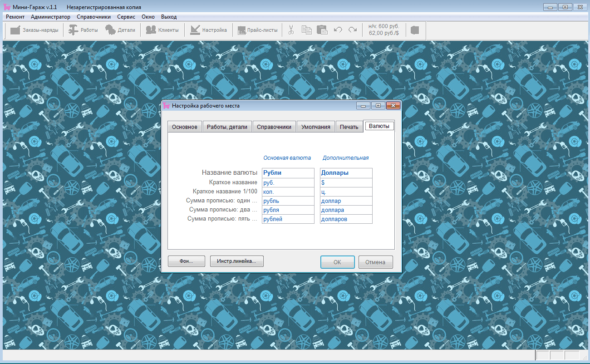Click the additional currency name field Доллары
590x364 pixels.
point(346,173)
